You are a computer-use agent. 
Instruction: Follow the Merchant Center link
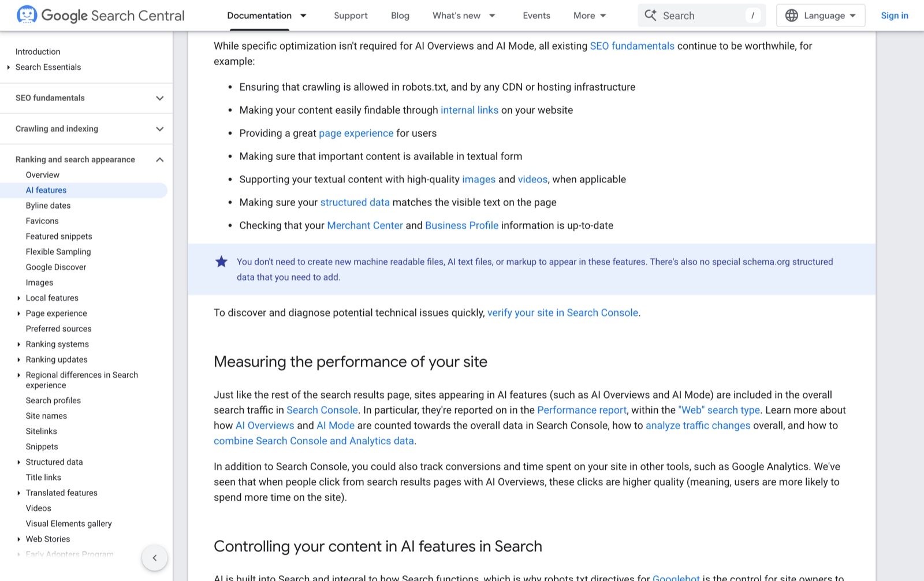point(365,226)
